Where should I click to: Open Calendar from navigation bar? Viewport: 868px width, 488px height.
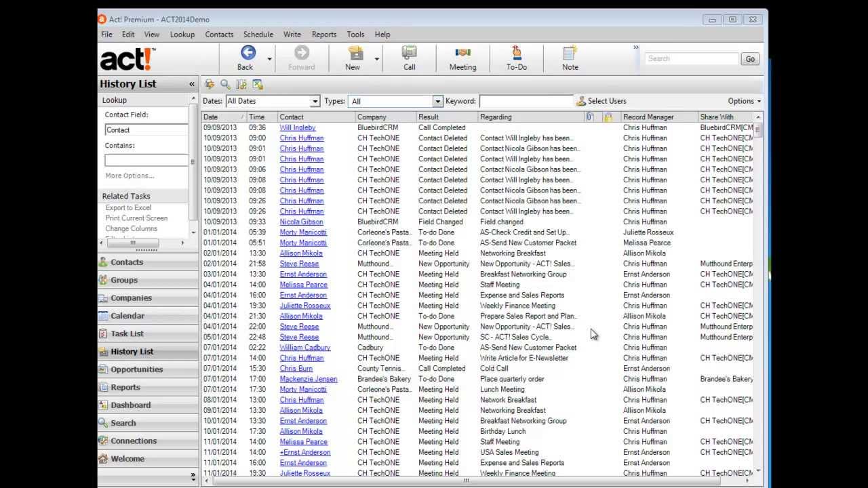148,316
